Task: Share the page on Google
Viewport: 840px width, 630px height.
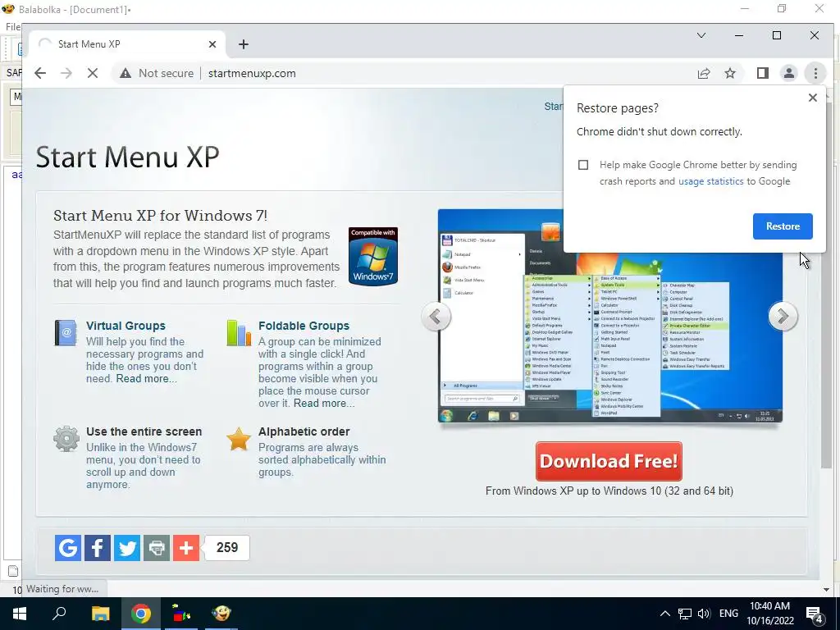Action: [68, 547]
